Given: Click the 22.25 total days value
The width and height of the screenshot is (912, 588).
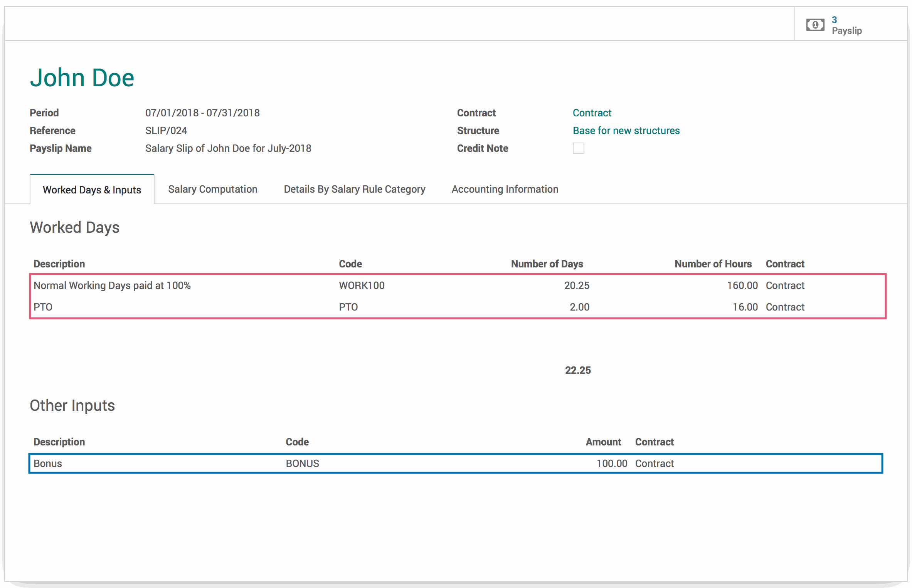Looking at the screenshot, I should [x=578, y=370].
